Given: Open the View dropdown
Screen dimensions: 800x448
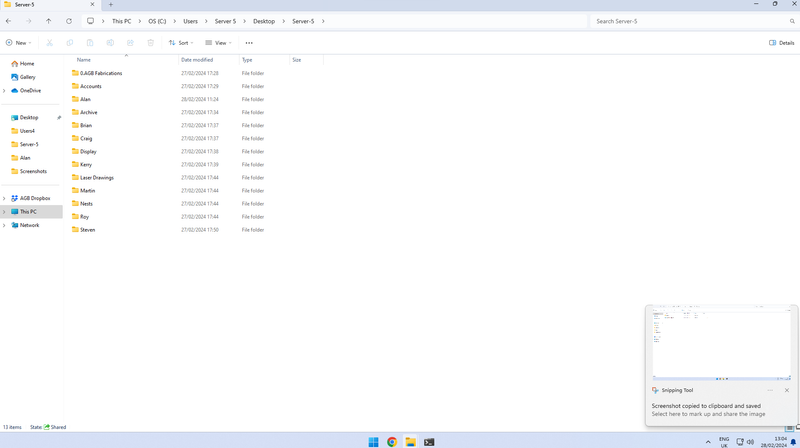Looking at the screenshot, I should pyautogui.click(x=219, y=43).
